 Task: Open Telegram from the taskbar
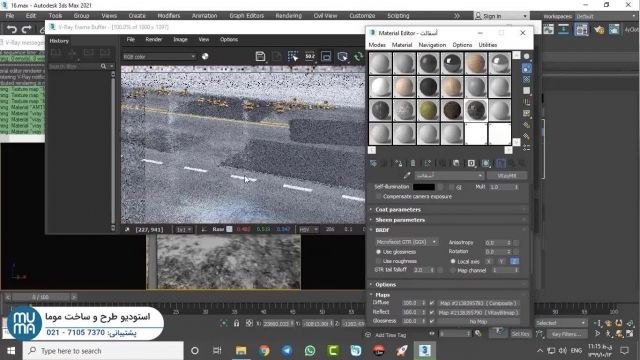(x=287, y=350)
